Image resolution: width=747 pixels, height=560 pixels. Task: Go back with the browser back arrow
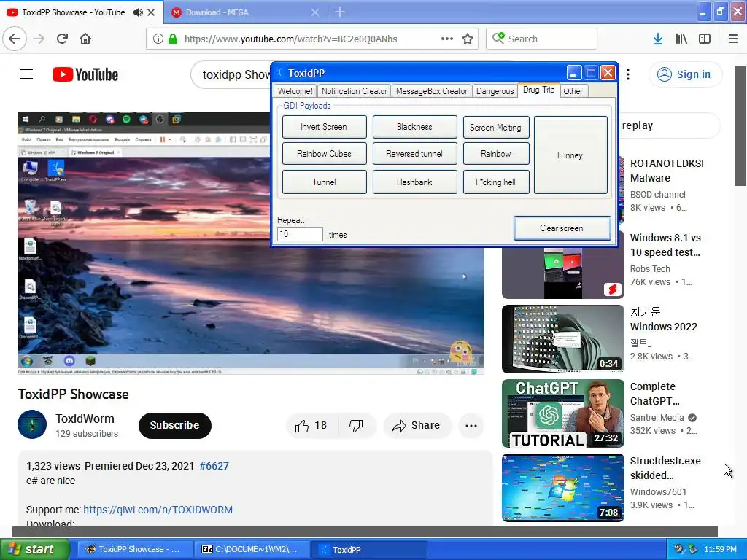coord(15,39)
